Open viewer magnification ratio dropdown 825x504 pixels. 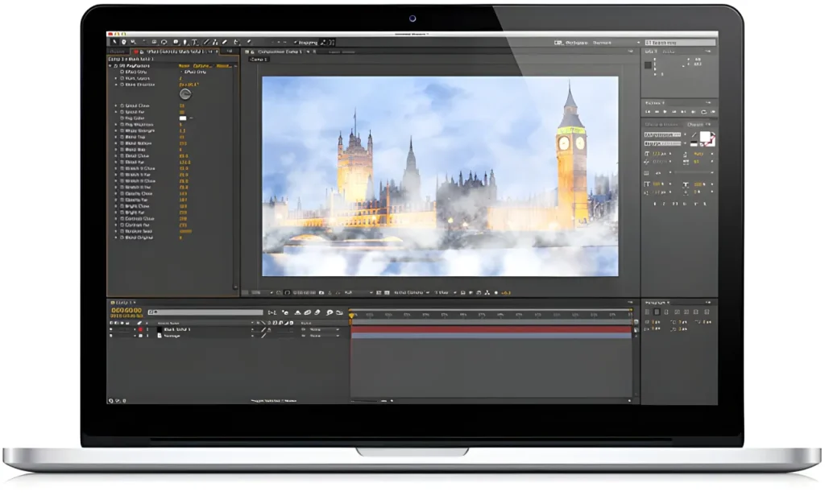point(262,293)
